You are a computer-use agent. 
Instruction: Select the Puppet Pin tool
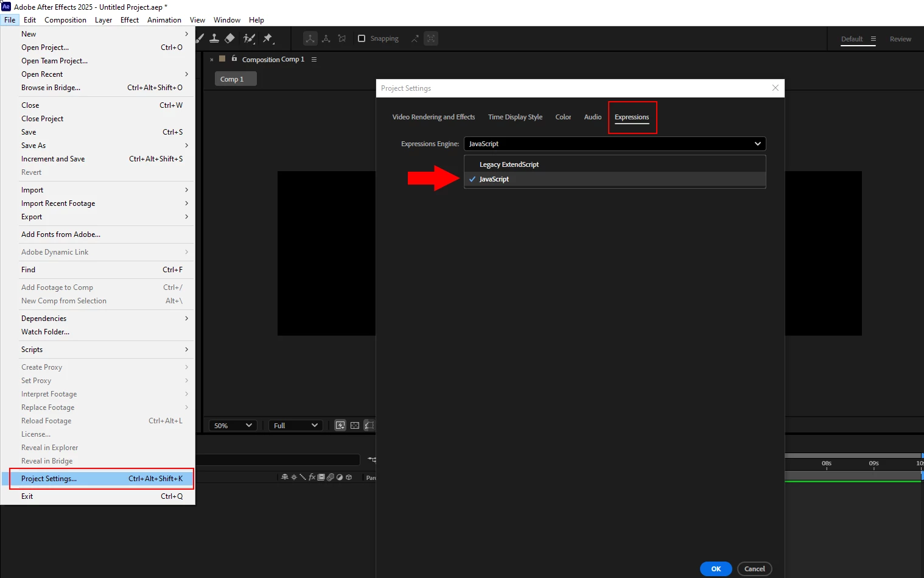pyautogui.click(x=268, y=38)
